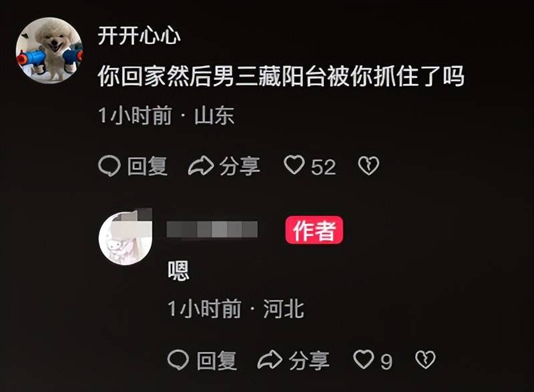The height and width of the screenshot is (392, 534).
Task: Dislike the 开开心心 comment via broken heart
Action: point(368,166)
